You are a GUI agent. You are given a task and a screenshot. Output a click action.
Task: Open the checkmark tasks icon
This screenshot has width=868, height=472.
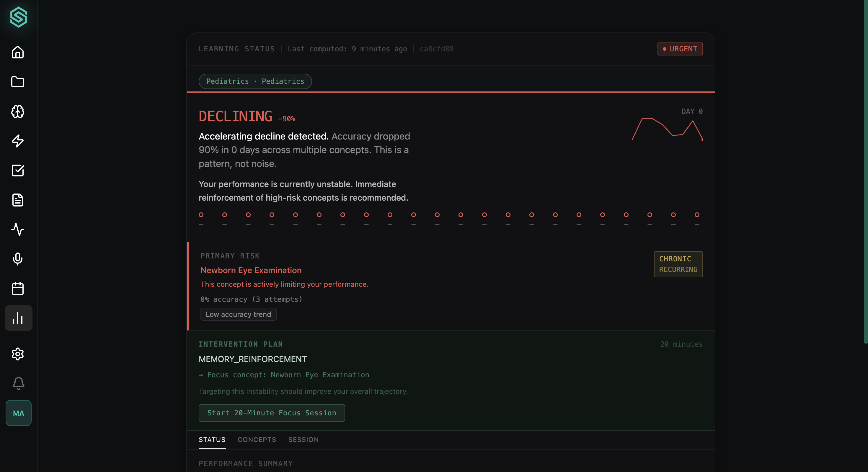click(17, 170)
